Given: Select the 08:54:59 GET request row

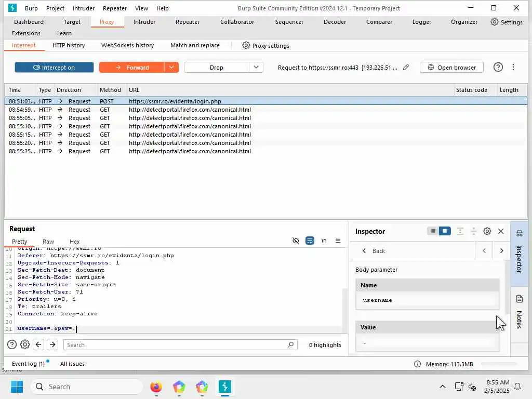Looking at the screenshot, I should pos(265,110).
